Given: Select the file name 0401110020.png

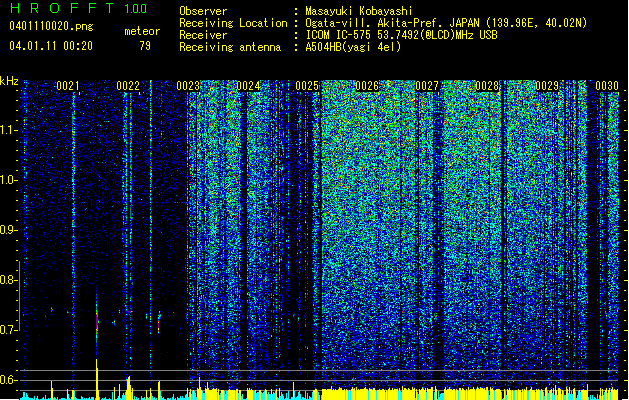Looking at the screenshot, I should 51,26.
